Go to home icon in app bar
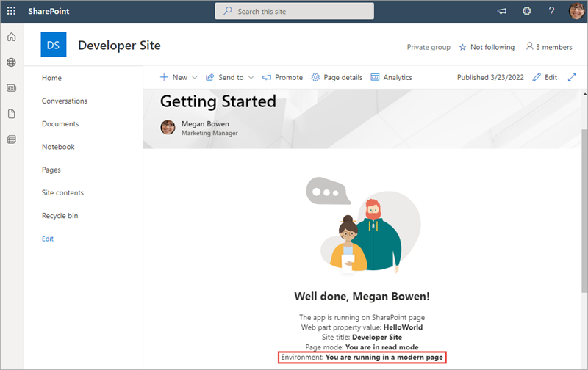Image resolution: width=588 pixels, height=370 pixels. 12,37
